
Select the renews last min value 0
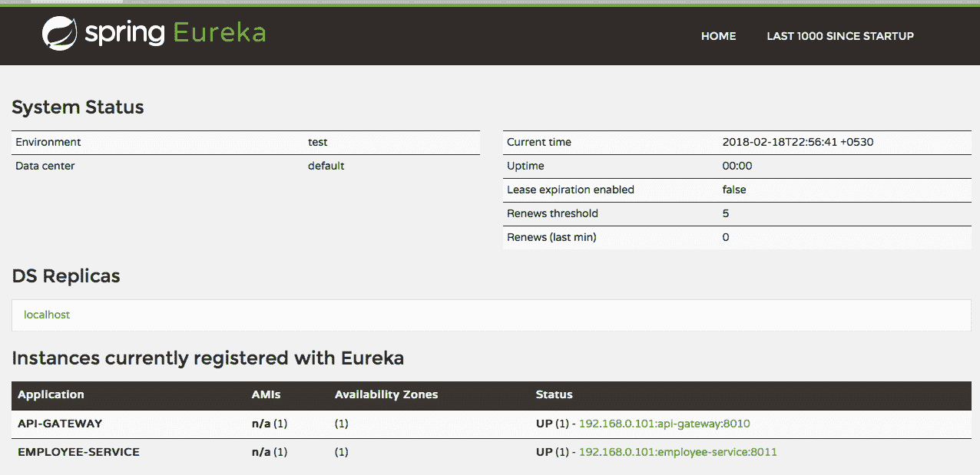coord(726,237)
